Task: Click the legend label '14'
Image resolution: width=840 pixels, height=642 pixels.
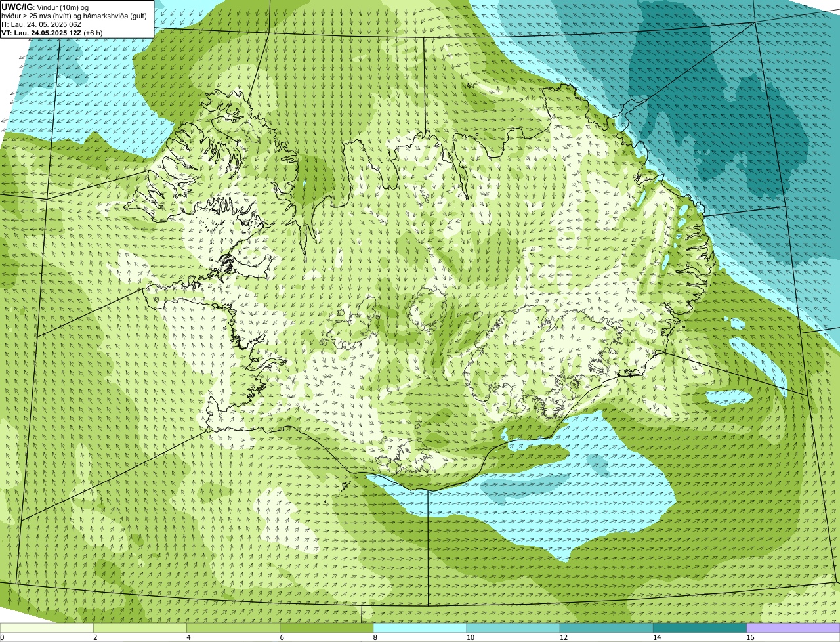Action: 657,637
